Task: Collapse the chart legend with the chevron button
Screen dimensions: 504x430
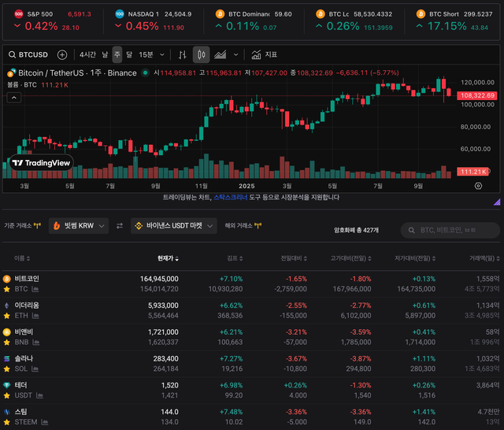Action: pos(14,98)
